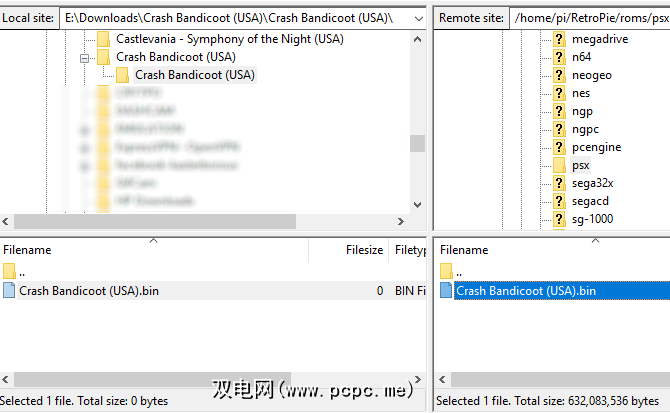This screenshot has height=413, width=670.
Task: Click the local tree vertical scrollbar thumb
Action: (x=417, y=144)
